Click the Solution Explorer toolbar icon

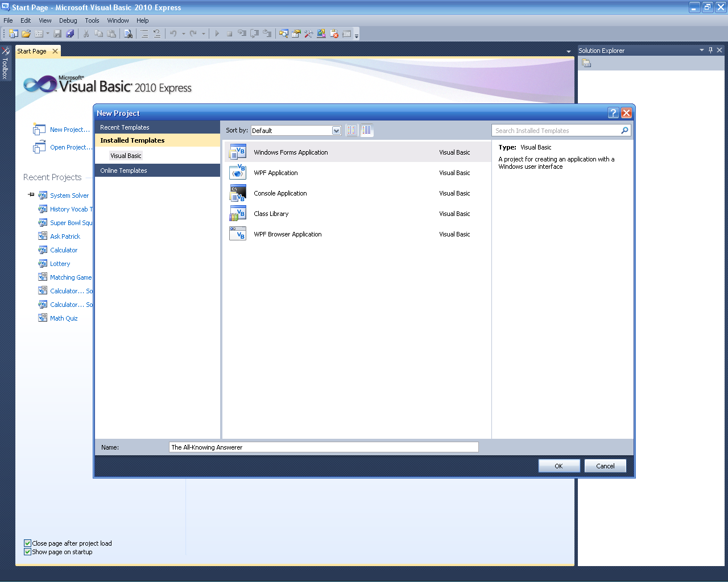point(283,34)
